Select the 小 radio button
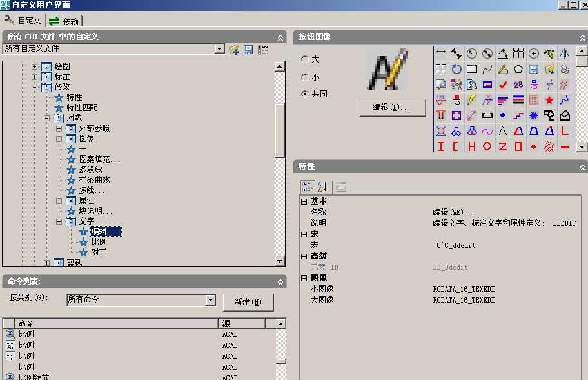 click(x=305, y=77)
